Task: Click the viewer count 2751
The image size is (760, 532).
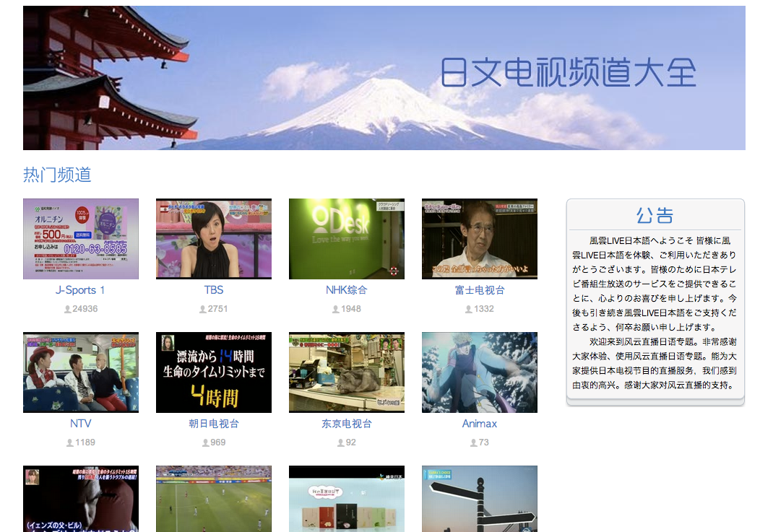Action: [217, 309]
